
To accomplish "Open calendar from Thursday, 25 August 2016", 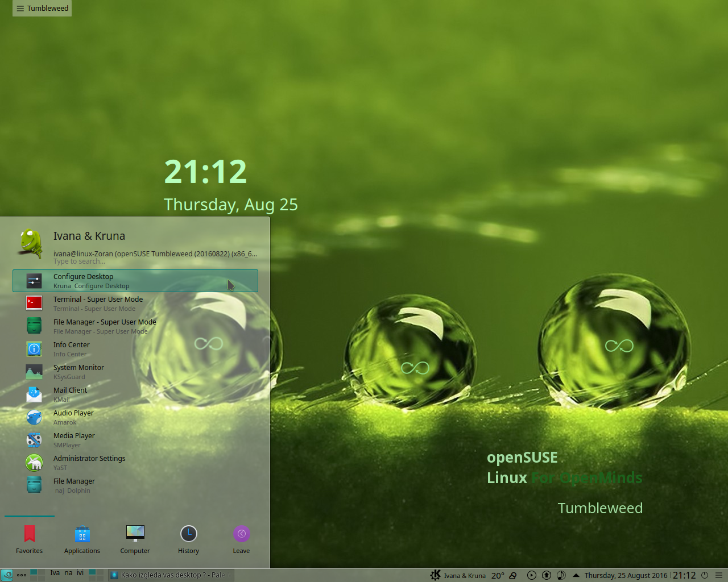I will [x=626, y=576].
